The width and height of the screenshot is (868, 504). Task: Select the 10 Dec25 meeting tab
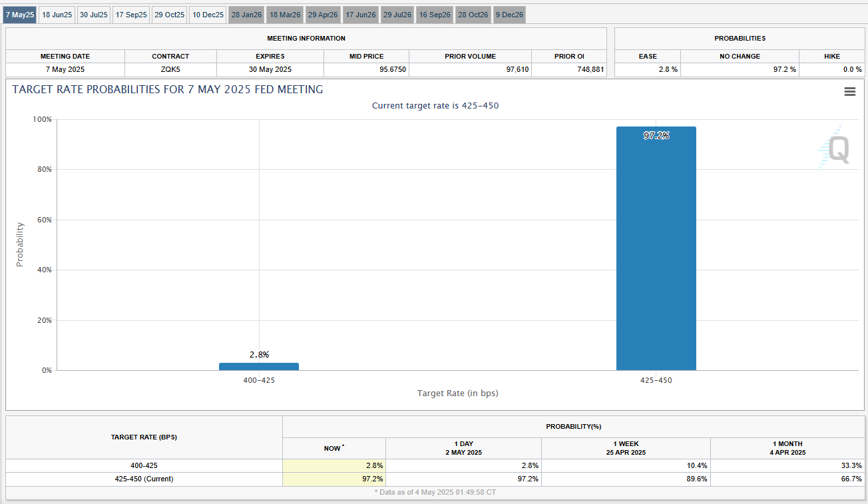point(208,15)
